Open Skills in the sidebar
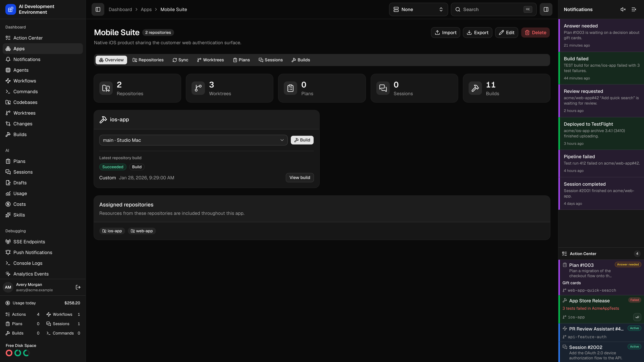This screenshot has width=644, height=362. coord(43,215)
